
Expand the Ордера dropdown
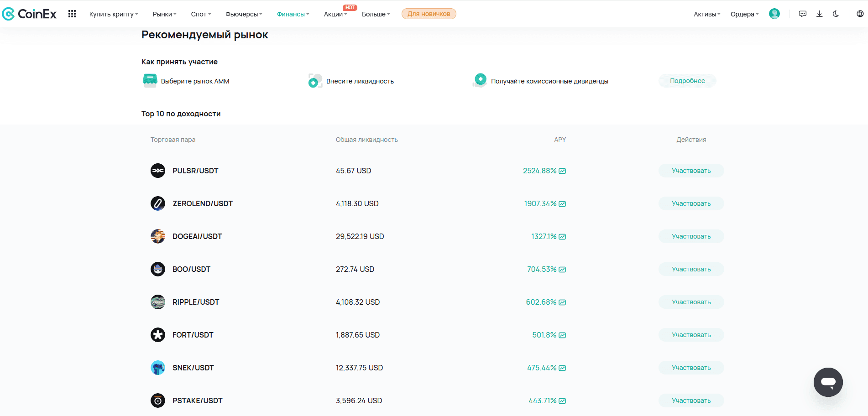coord(745,14)
